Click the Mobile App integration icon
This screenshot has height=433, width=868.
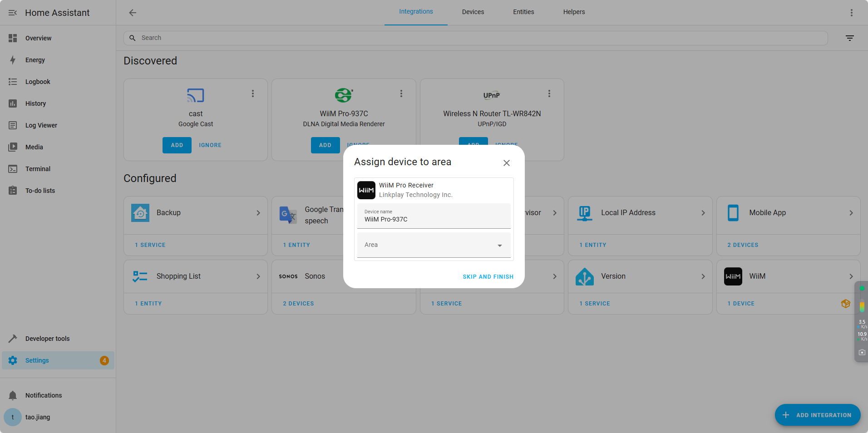pyautogui.click(x=733, y=213)
